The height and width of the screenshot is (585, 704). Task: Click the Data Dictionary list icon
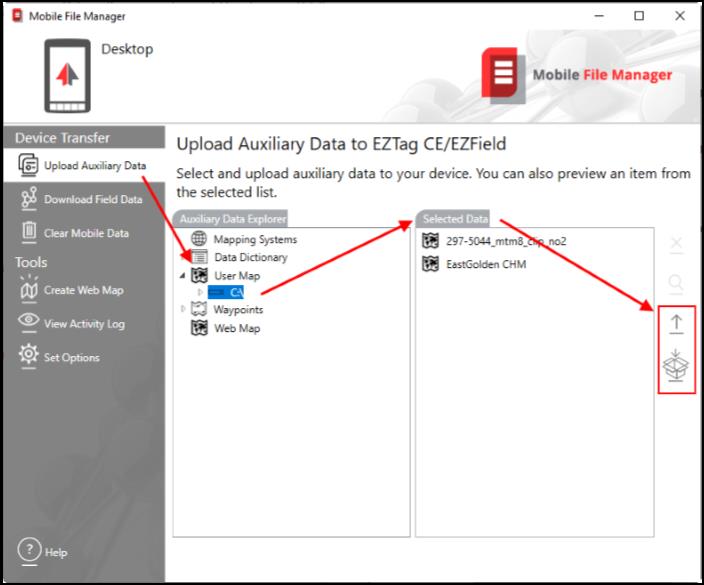[199, 257]
